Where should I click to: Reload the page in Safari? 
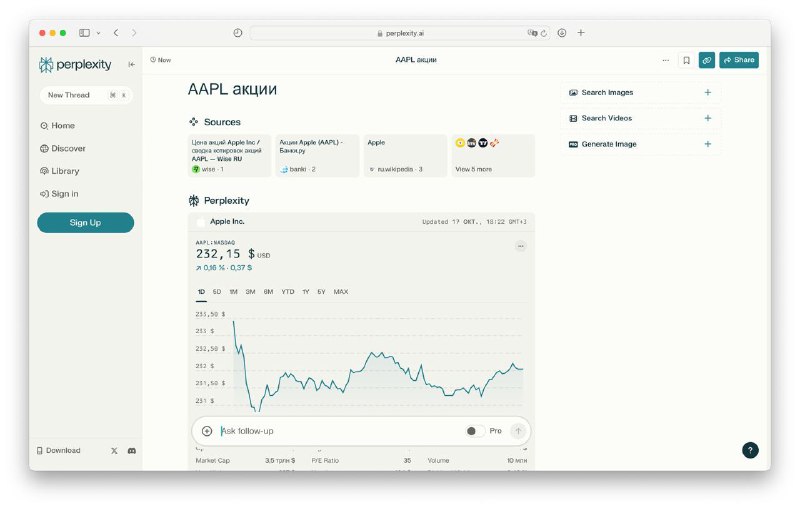click(544, 33)
